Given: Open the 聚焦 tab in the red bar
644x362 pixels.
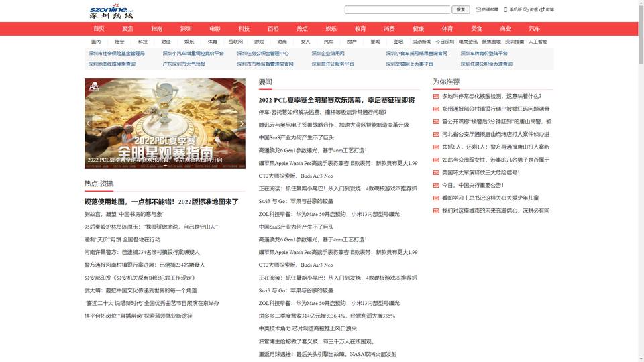Looking at the screenshot, I should coord(127,29).
